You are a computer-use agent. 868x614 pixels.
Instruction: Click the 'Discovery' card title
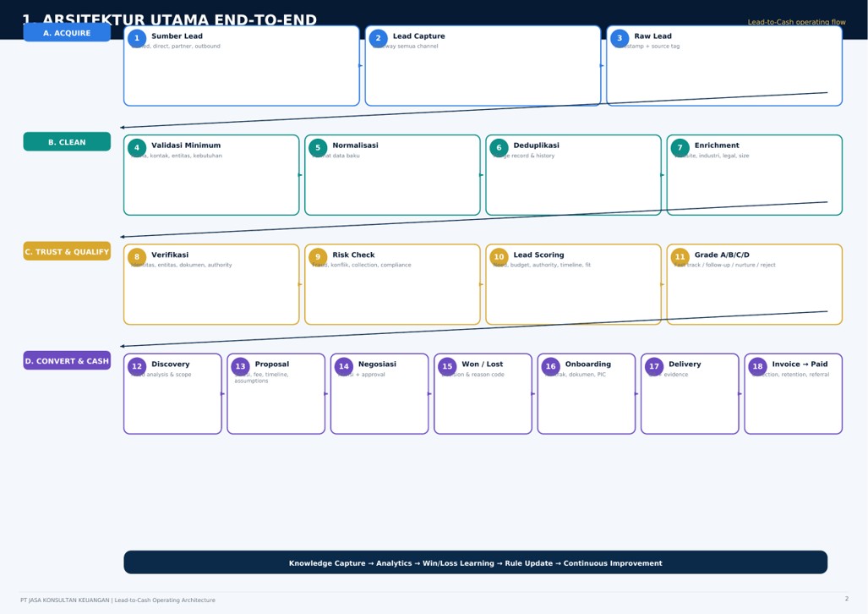(x=171, y=364)
